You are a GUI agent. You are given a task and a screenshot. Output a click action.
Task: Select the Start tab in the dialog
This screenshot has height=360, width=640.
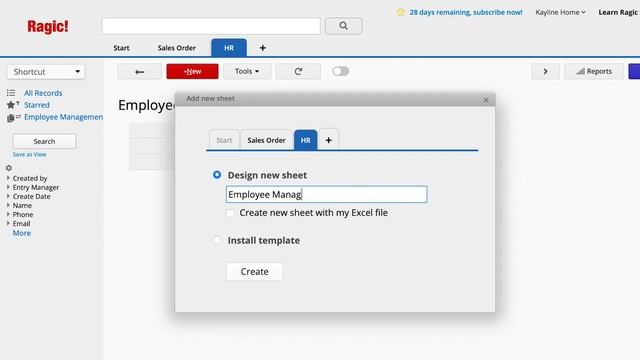(x=224, y=140)
